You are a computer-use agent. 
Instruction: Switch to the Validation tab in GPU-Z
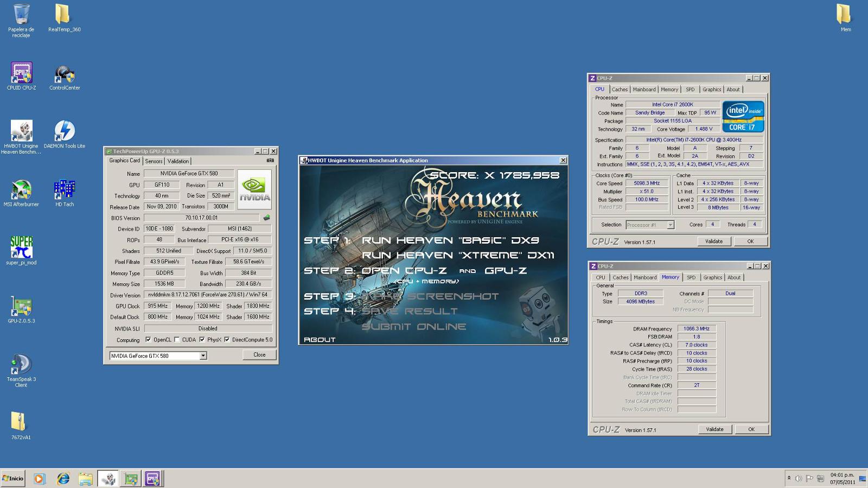[x=178, y=161]
